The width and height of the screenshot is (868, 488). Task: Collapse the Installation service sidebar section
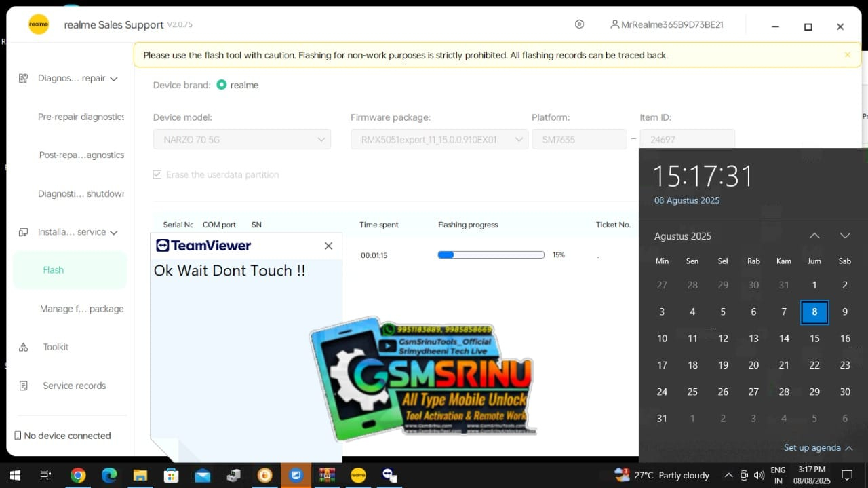coord(114,233)
